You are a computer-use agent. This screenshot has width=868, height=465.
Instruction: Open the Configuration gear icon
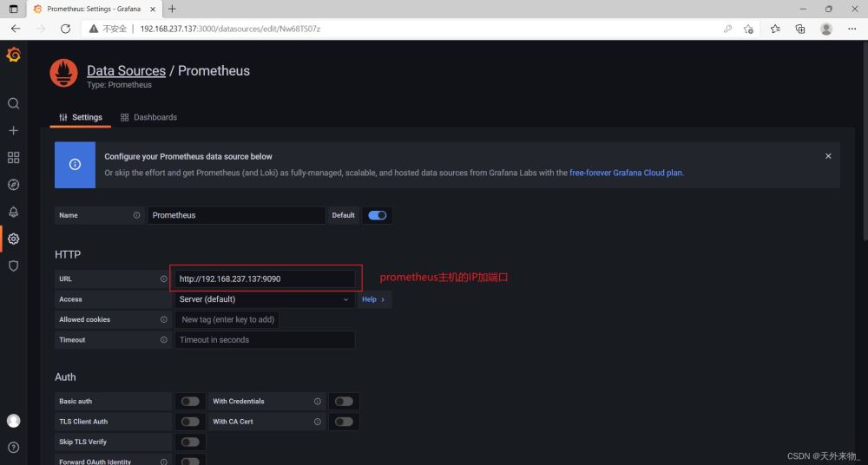click(x=13, y=239)
